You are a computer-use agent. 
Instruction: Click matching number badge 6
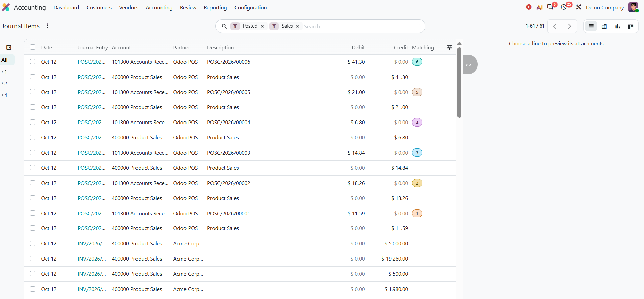(x=417, y=62)
